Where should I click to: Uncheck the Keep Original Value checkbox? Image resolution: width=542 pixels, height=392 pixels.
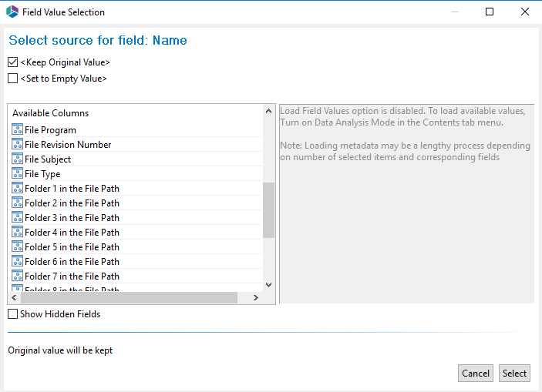(x=13, y=62)
